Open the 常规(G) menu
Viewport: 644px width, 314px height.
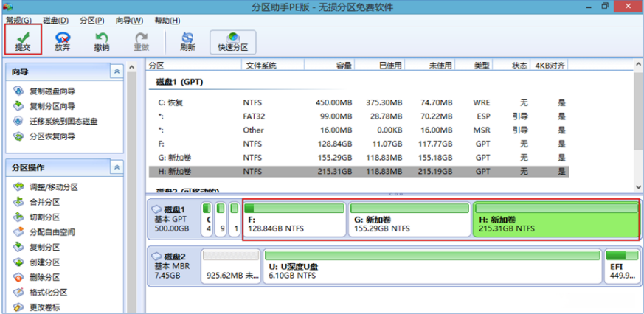(18, 20)
